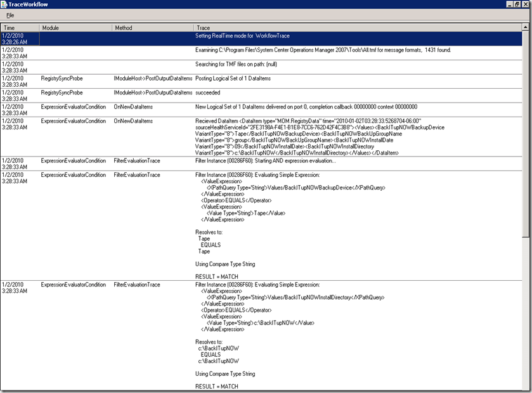Click FilterEvaluationTrace in 'Starting AND expression' row
The image size is (532, 393).
click(137, 161)
